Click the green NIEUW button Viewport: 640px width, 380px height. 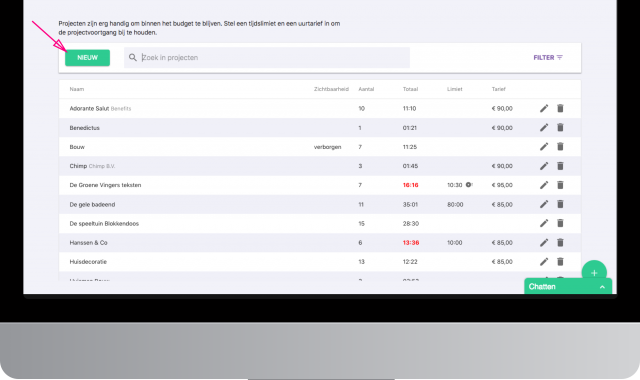87,58
